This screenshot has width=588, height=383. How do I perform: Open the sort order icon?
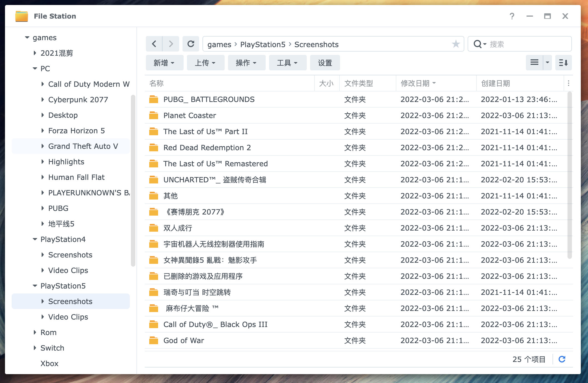tap(563, 63)
